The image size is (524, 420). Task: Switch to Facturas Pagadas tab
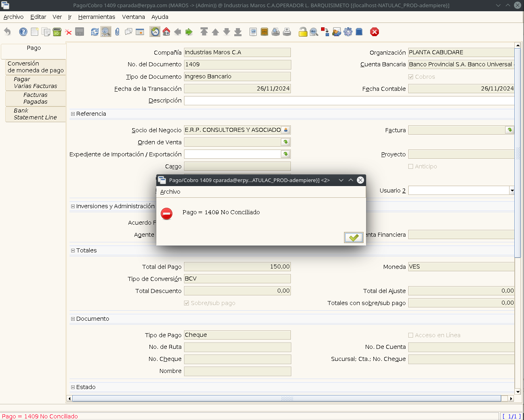click(x=35, y=98)
